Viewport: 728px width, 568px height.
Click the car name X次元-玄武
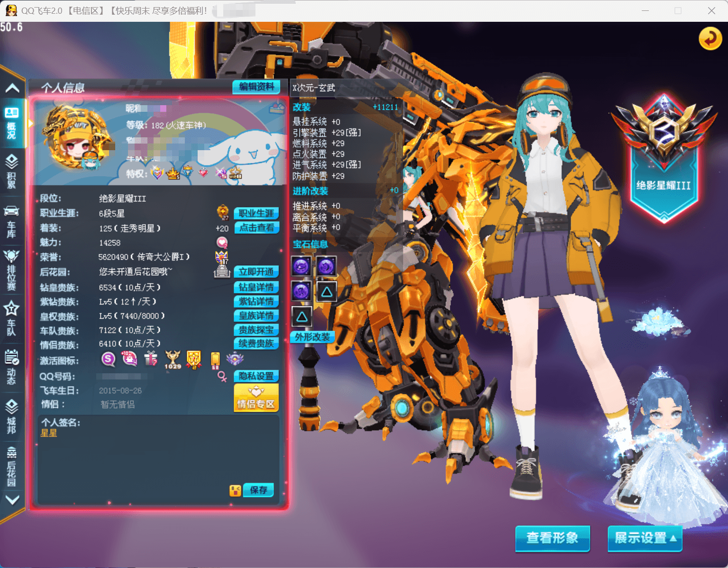[314, 88]
